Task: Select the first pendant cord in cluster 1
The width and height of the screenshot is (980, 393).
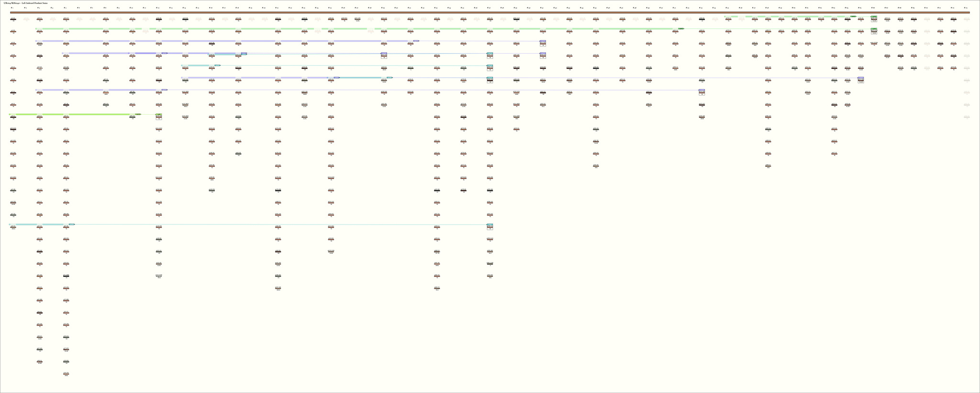Action: [x=13, y=20]
